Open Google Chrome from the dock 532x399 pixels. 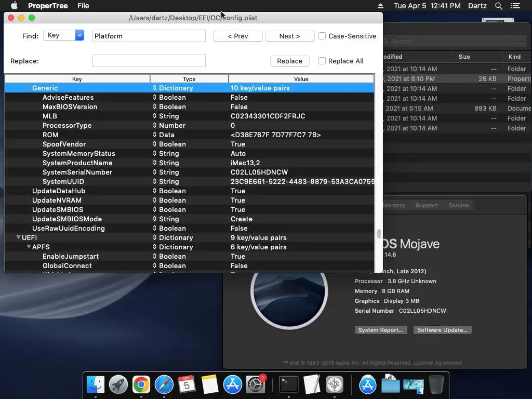click(141, 385)
